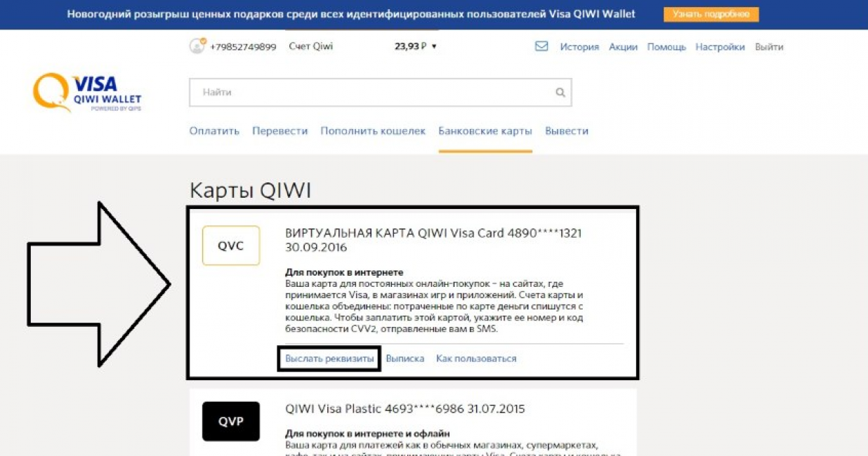Viewport: 868px width, 456px height.
Task: Open the Выписка link
Action: pos(405,358)
